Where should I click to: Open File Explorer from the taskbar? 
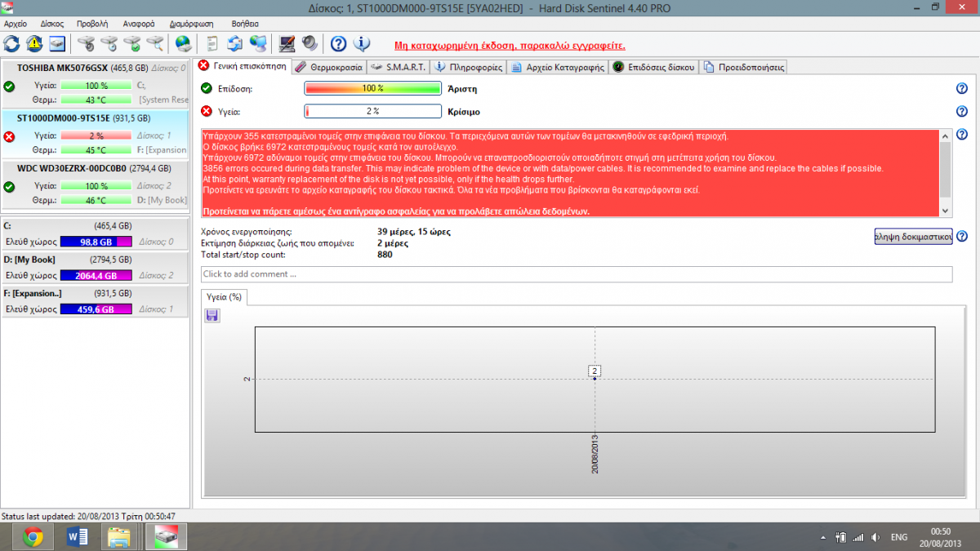pyautogui.click(x=119, y=536)
